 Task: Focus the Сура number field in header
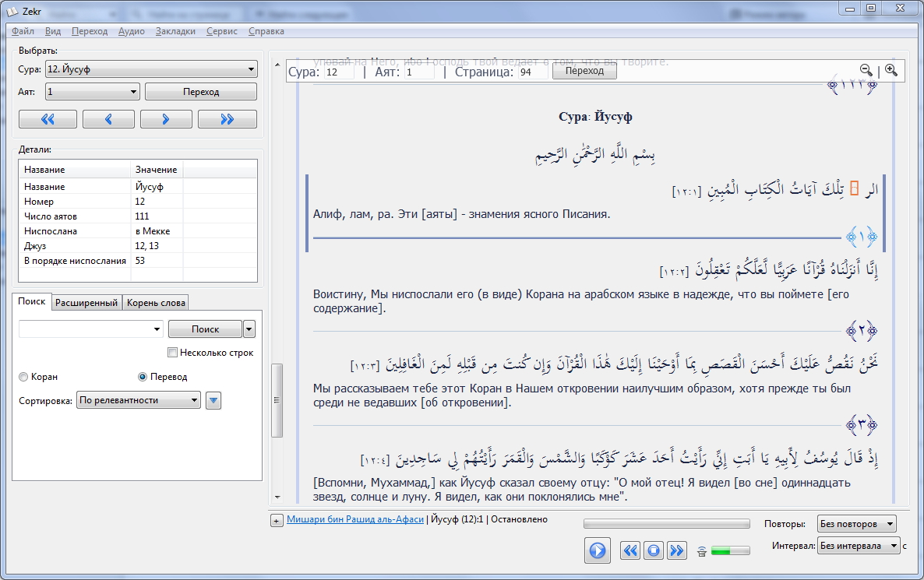tap(340, 72)
